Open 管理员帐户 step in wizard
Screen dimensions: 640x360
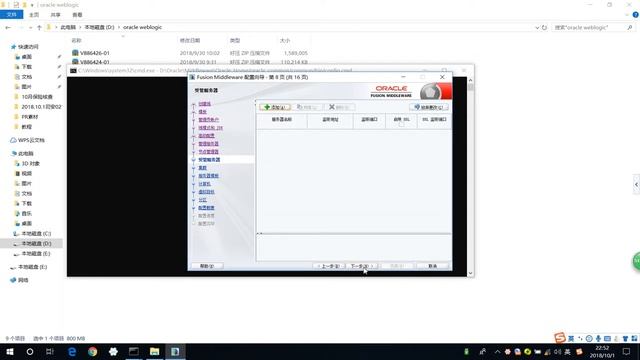coord(209,120)
